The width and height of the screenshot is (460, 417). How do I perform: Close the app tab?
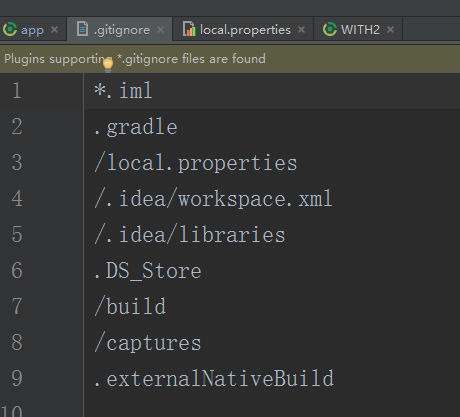(55, 30)
